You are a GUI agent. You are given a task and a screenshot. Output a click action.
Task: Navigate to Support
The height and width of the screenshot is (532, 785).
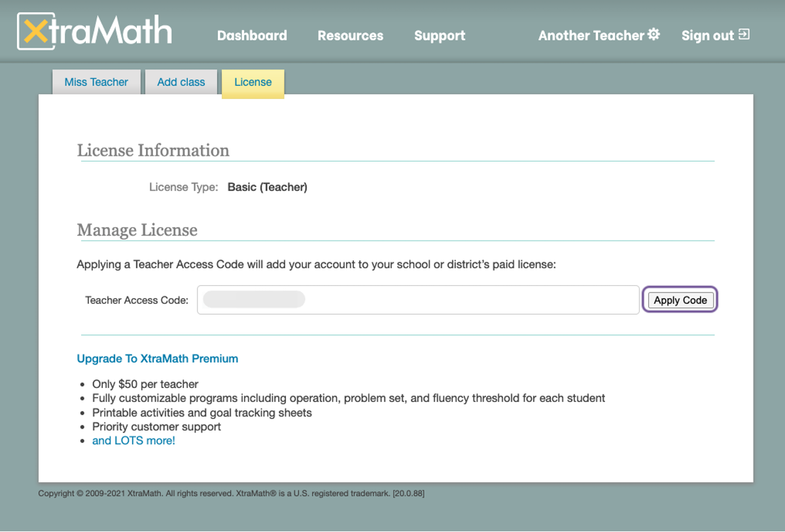(x=439, y=35)
